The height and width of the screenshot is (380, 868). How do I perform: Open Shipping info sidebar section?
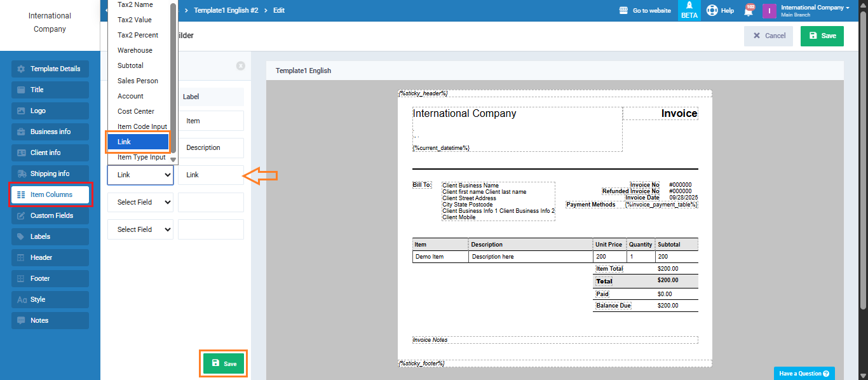coord(50,173)
